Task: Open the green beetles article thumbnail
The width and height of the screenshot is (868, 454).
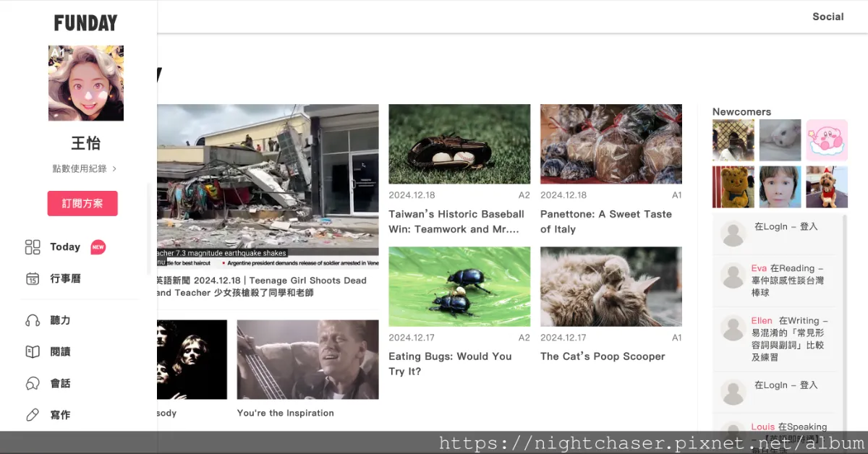Action: 459,286
